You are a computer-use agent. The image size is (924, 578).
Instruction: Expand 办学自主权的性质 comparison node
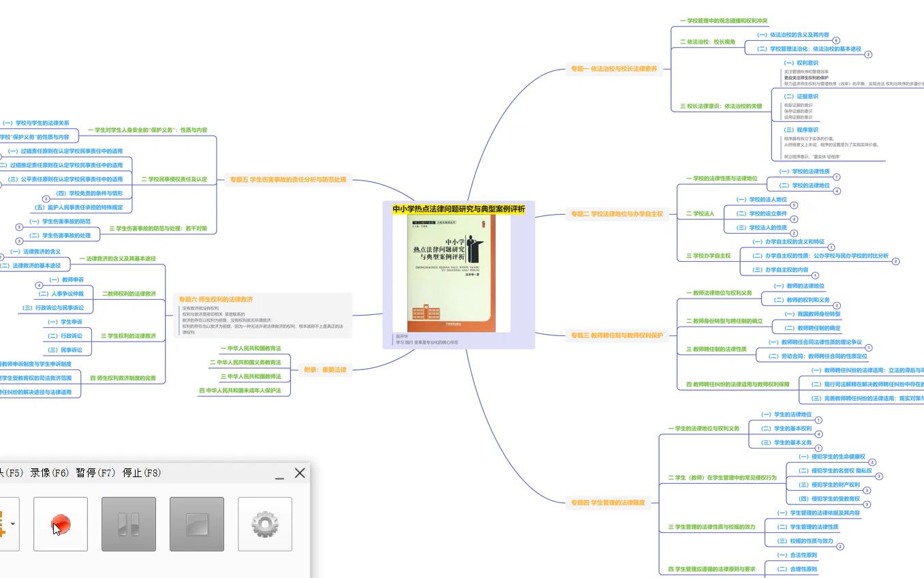pos(896,261)
